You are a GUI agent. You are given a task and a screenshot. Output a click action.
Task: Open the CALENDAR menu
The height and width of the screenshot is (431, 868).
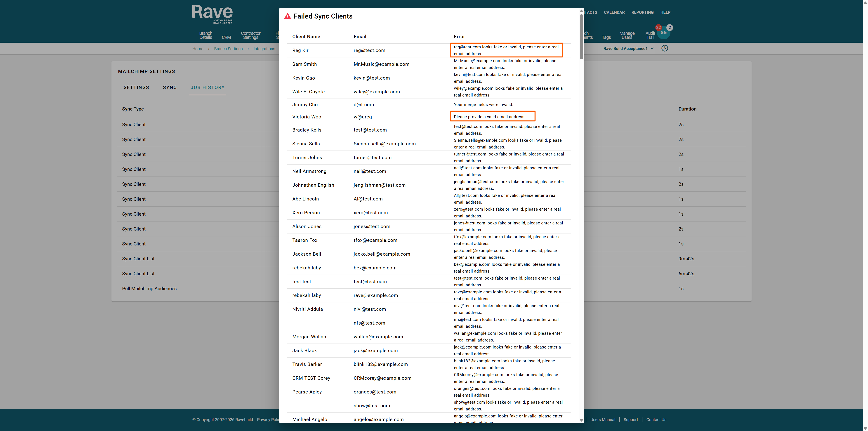point(614,12)
